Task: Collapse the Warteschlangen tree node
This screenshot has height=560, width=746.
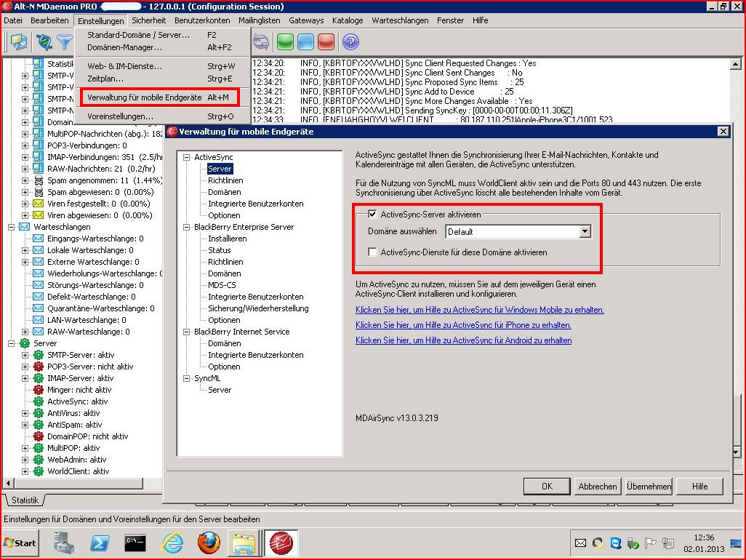Action: 13,227
